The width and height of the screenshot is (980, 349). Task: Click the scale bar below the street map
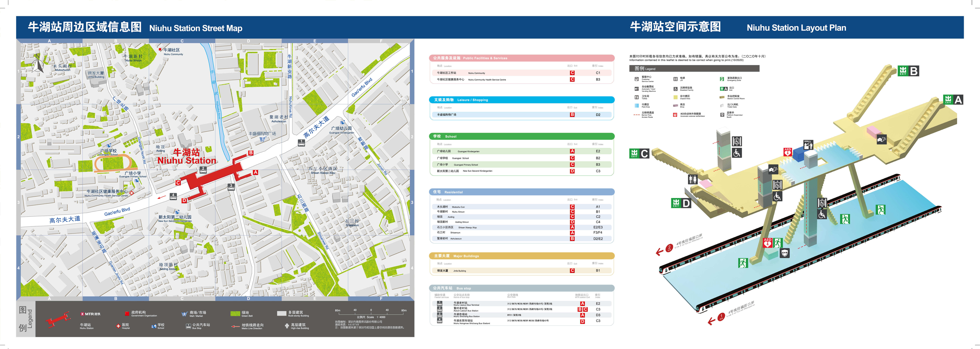(x=371, y=313)
